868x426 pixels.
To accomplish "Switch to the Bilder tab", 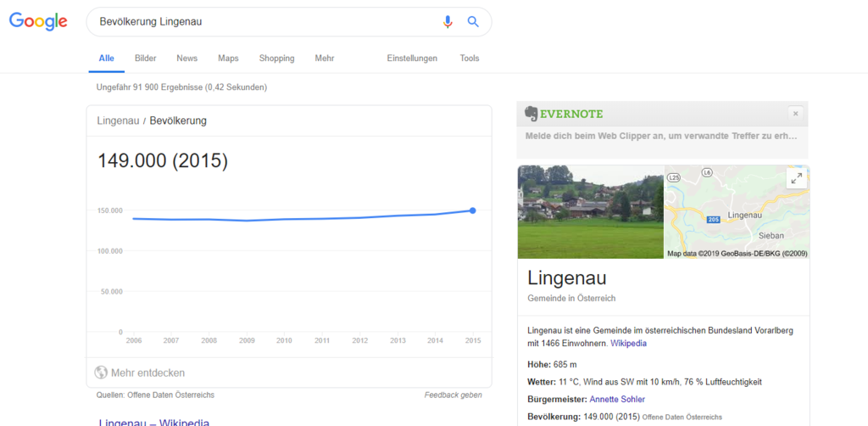I will pyautogui.click(x=145, y=59).
